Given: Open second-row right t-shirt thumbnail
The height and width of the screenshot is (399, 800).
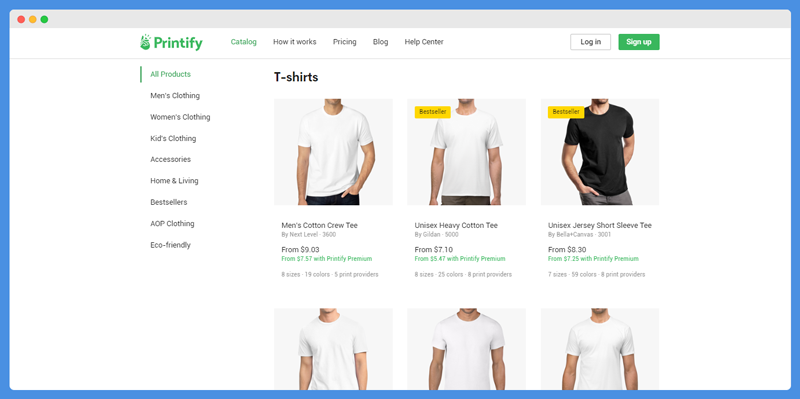Looking at the screenshot, I should pos(600,349).
